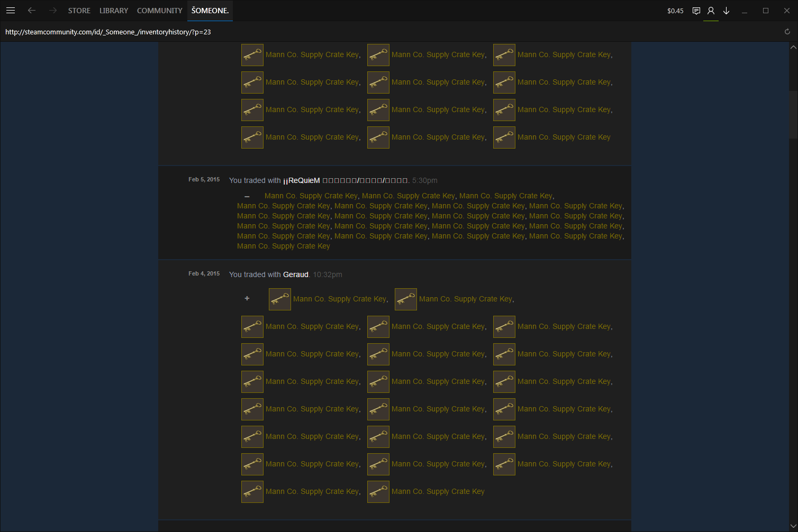The image size is (798, 532).
Task: Click the profile account icon
Action: point(711,11)
